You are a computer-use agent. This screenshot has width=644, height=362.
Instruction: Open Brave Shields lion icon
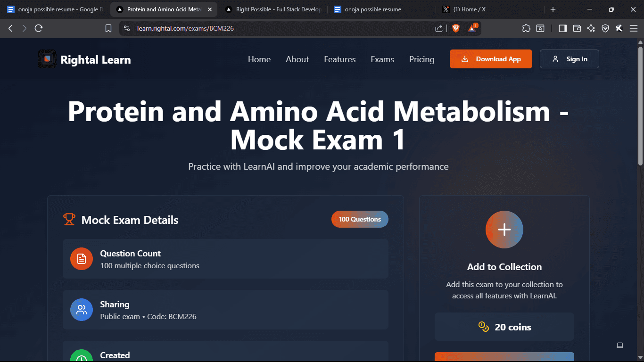point(456,28)
